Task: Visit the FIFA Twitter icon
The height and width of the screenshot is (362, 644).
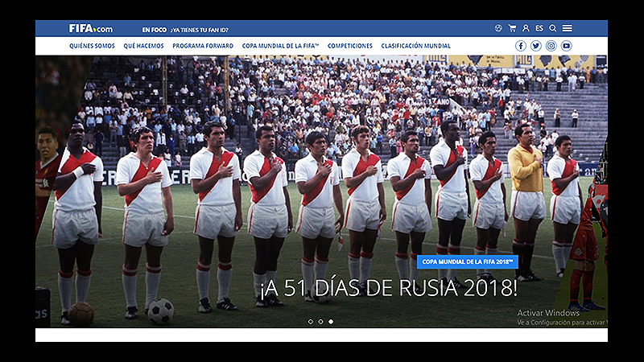Action: (x=536, y=46)
